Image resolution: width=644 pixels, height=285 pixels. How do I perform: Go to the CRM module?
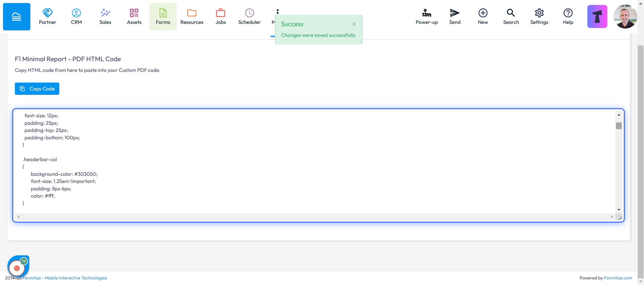coord(76,16)
